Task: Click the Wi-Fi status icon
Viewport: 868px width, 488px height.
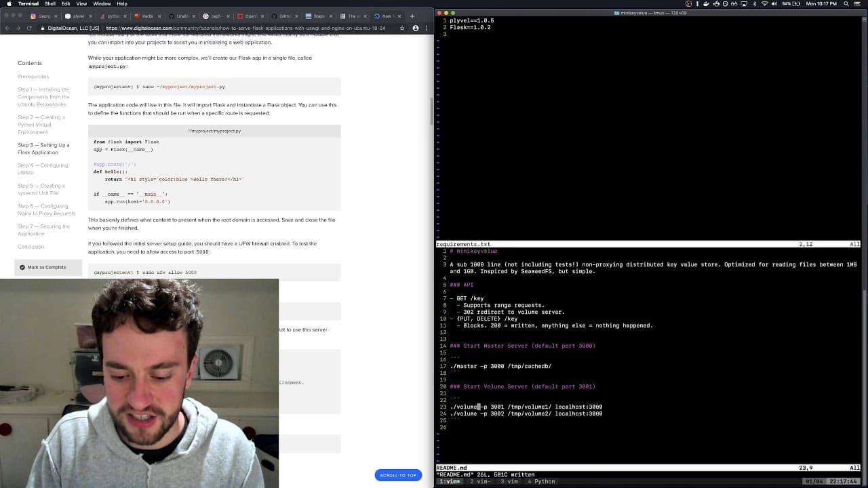Action: [765, 3]
